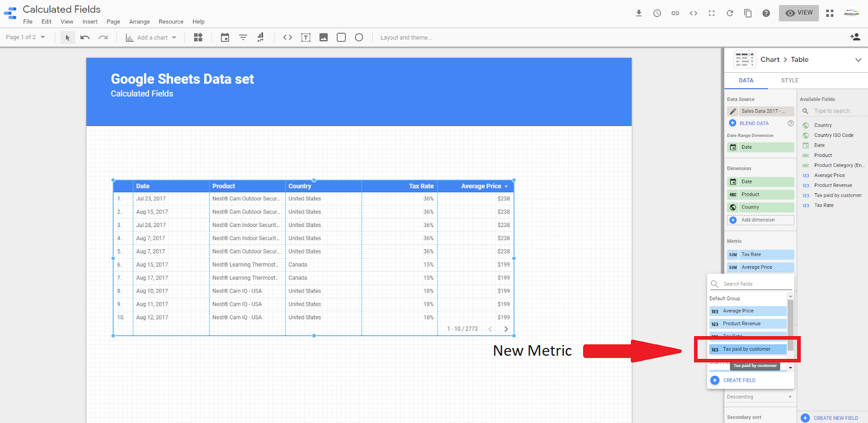
Task: Refresh the report data
Action: click(x=730, y=13)
